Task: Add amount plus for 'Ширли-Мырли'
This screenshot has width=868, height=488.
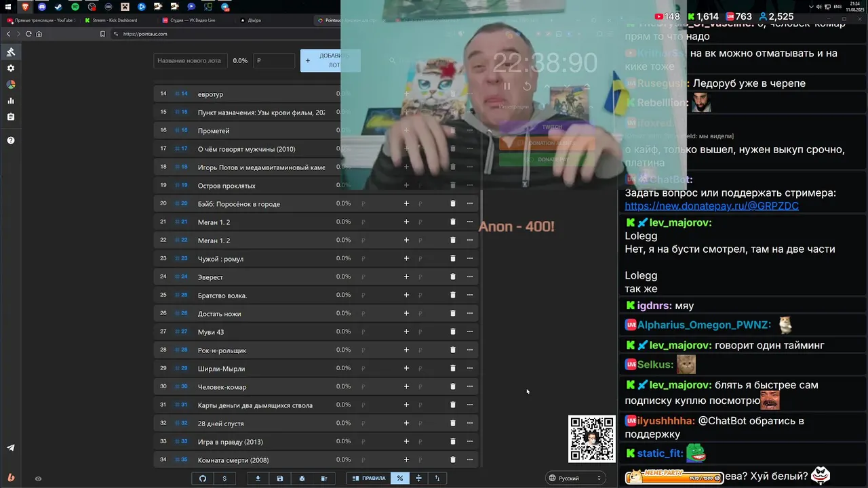Action: click(407, 368)
